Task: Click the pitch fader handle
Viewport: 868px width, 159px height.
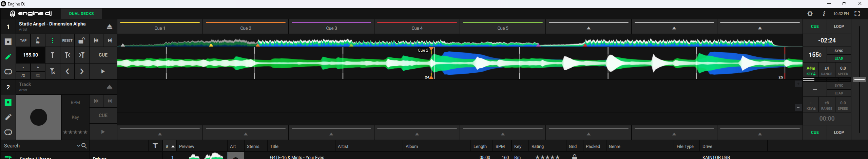Action: (x=859, y=80)
